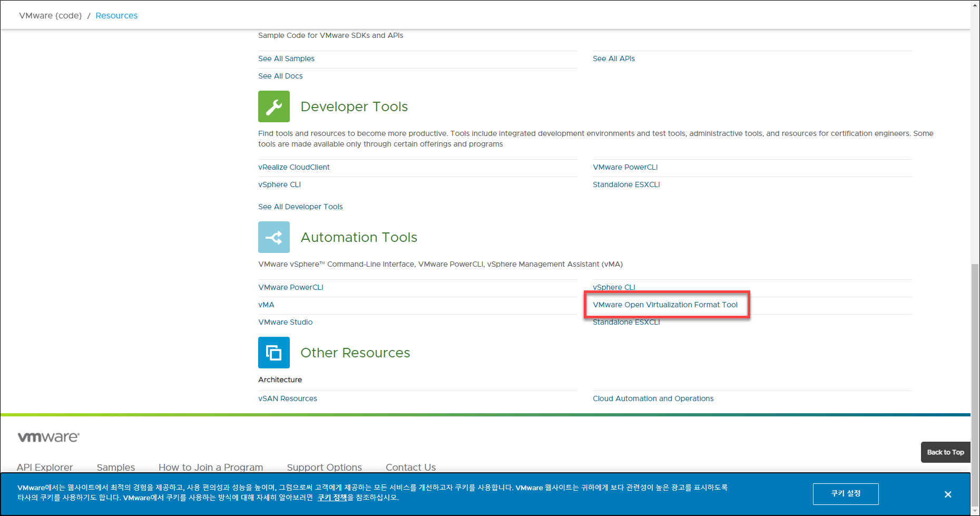The height and width of the screenshot is (516, 980).
Task: Open the vSAN Resources link
Action: click(x=288, y=398)
